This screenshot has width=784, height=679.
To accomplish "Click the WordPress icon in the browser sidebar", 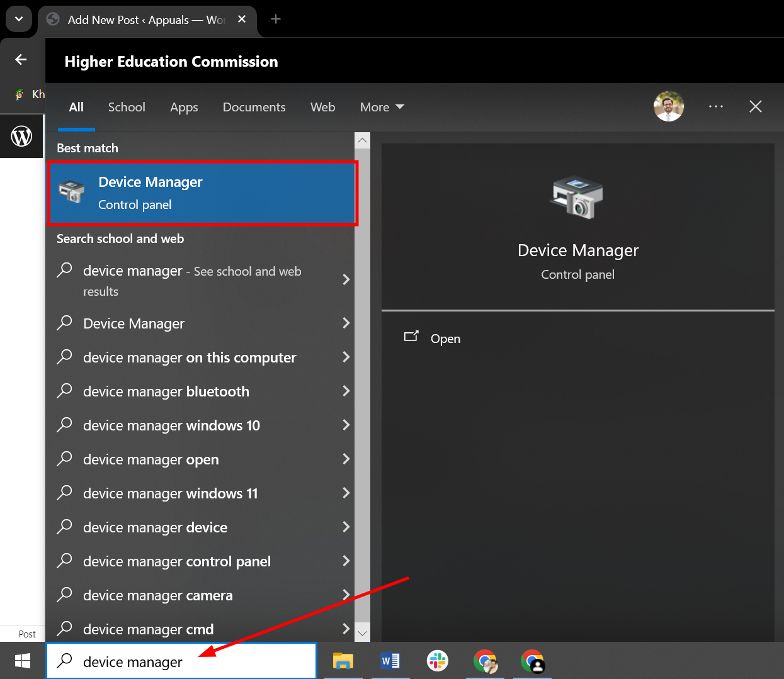I will click(x=21, y=135).
